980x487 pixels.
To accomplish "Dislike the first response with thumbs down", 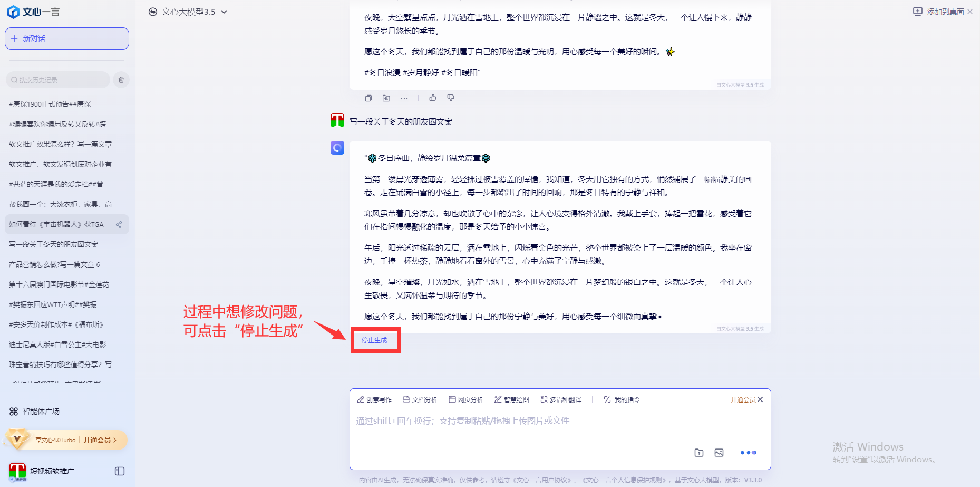I will point(451,98).
